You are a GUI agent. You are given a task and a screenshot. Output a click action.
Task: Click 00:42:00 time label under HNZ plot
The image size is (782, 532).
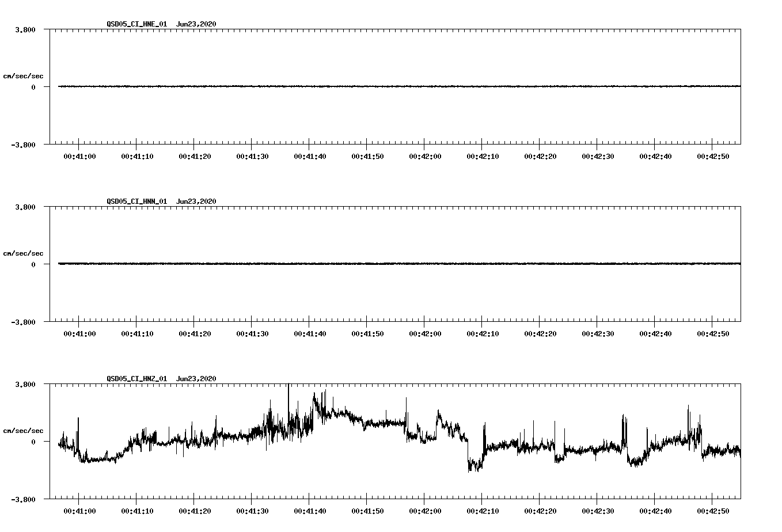(x=425, y=511)
